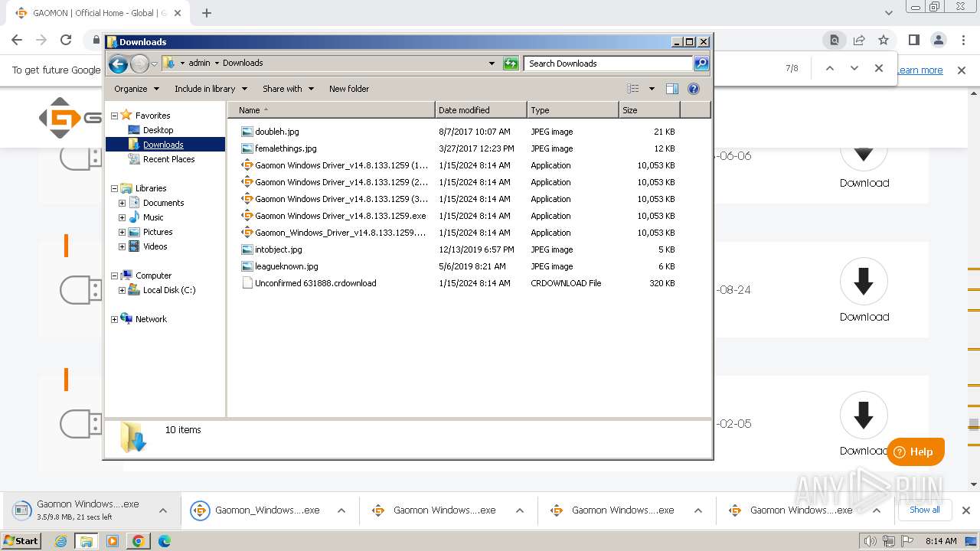Open Internet Explorer from taskbar
Image resolution: width=980 pixels, height=551 pixels.
coord(60,541)
